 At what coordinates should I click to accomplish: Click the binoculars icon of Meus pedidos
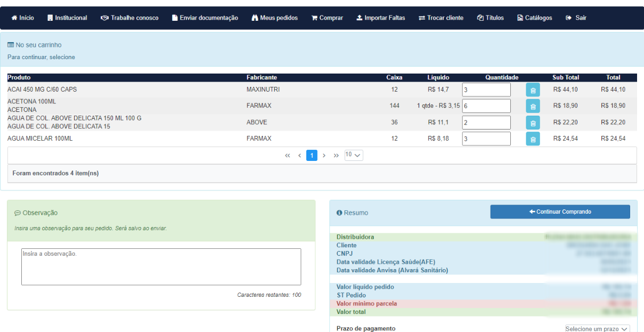coord(255,18)
